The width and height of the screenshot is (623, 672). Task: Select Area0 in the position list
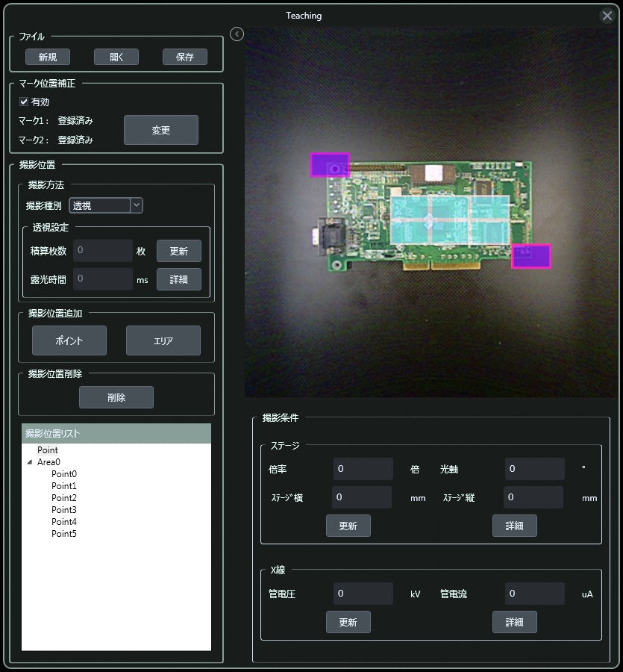tap(48, 462)
